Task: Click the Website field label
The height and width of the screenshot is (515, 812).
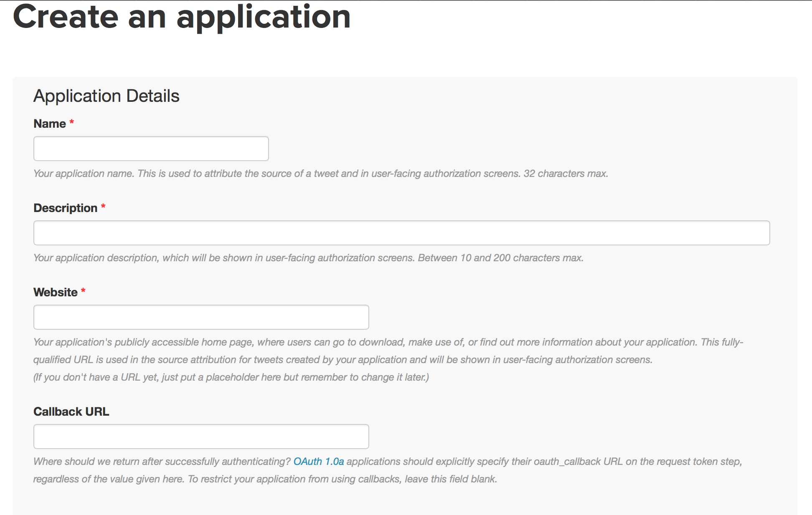Action: pos(56,292)
